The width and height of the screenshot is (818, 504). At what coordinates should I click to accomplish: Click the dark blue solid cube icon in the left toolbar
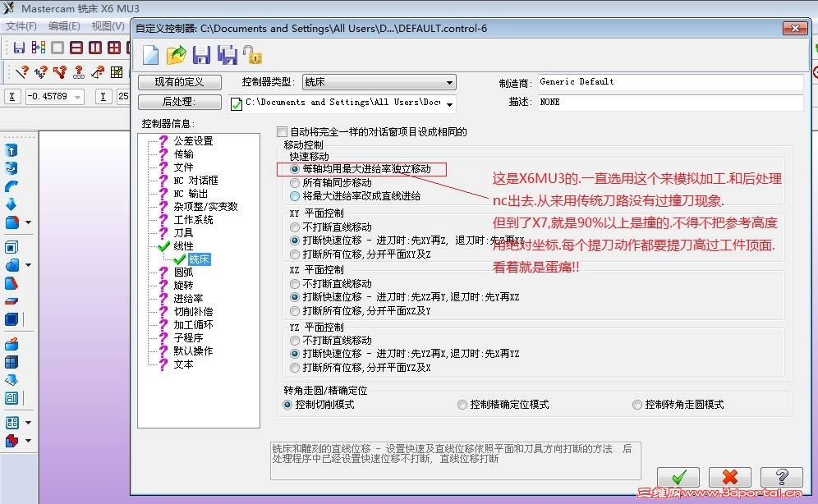11,319
